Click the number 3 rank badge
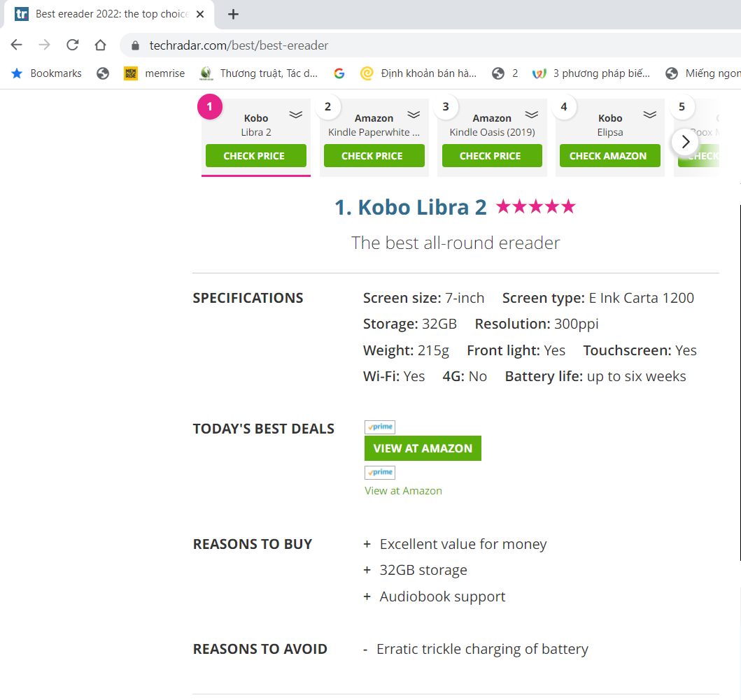Image resolution: width=741 pixels, height=700 pixels. tap(446, 107)
